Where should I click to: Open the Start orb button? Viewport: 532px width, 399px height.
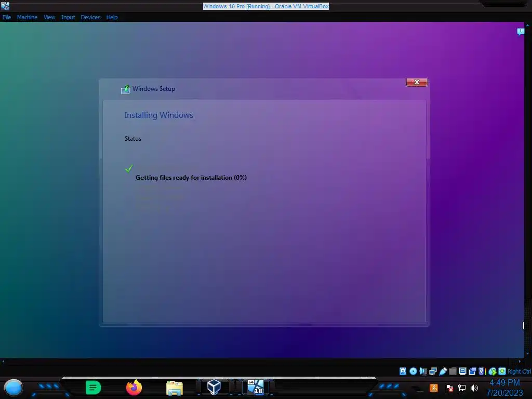pos(13,388)
